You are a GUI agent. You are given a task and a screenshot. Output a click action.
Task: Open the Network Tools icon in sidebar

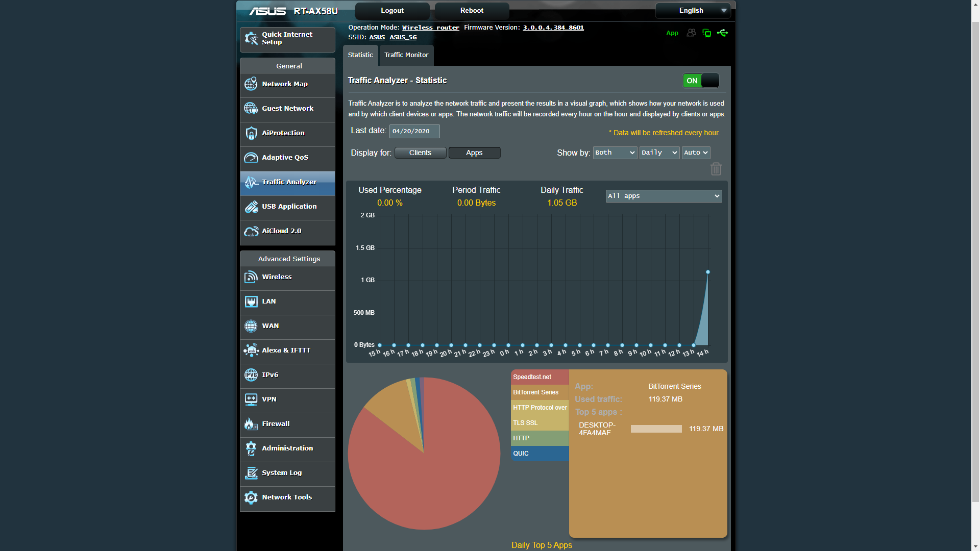tap(251, 497)
